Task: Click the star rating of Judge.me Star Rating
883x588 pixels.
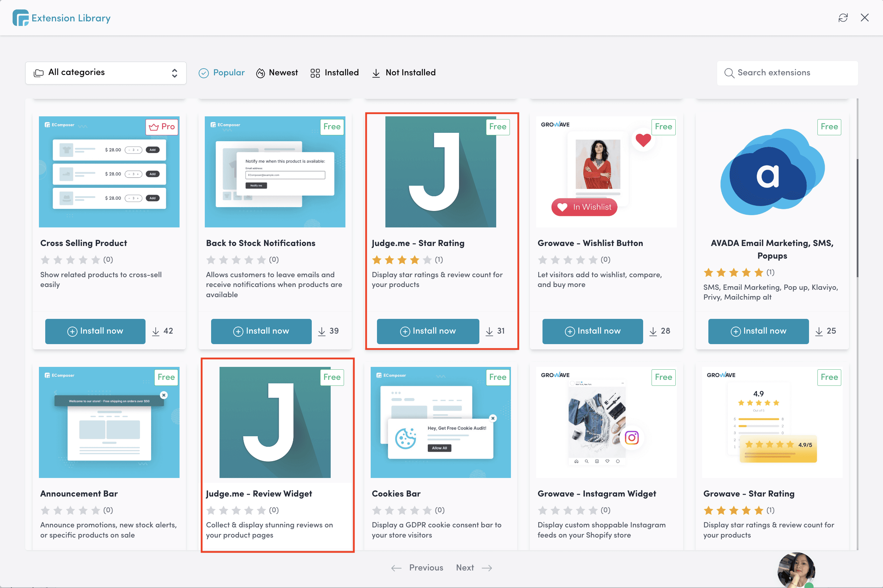Action: pos(402,260)
